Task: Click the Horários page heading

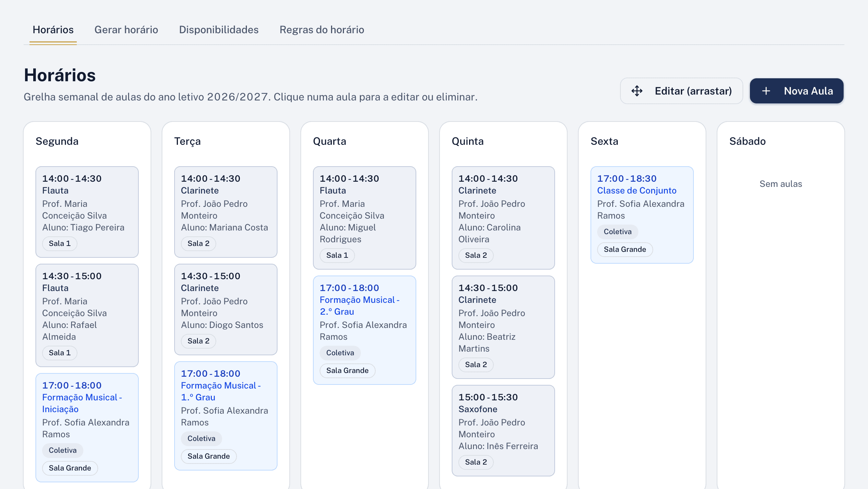Action: pyautogui.click(x=60, y=75)
